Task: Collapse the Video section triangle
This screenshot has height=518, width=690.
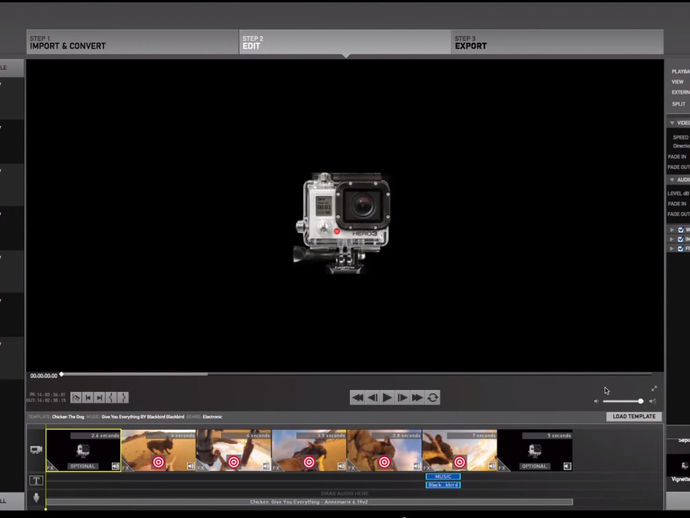Action: tap(672, 123)
